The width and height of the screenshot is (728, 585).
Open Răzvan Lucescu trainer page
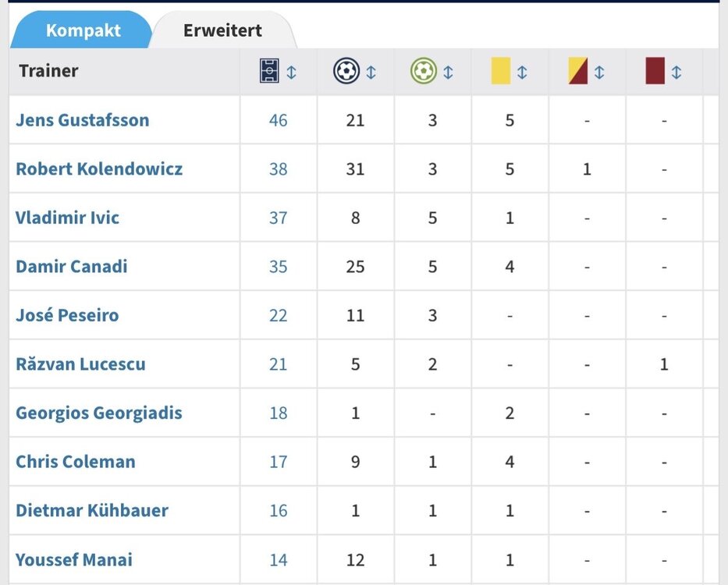[x=81, y=364]
